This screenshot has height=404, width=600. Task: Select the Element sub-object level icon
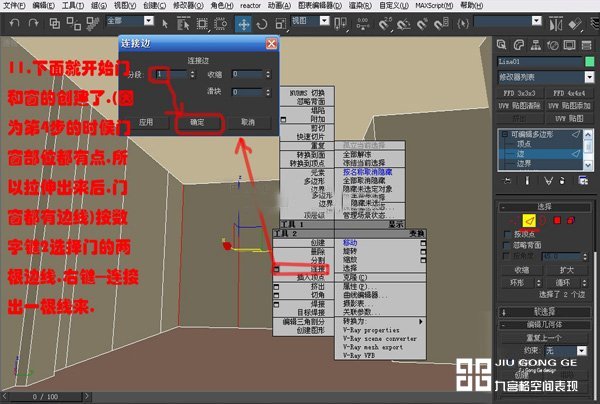point(571,220)
